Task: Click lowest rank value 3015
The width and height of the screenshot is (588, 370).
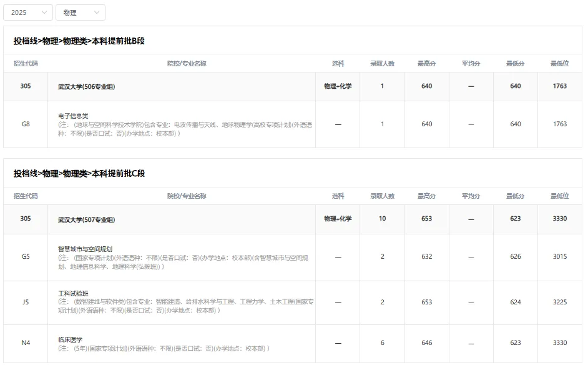Action: pos(559,256)
